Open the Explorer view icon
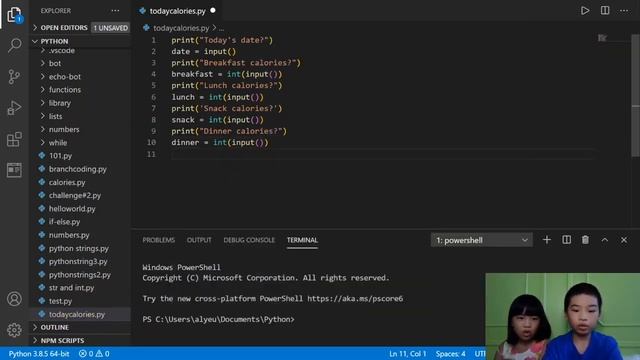The height and width of the screenshot is (360, 640). [x=14, y=15]
